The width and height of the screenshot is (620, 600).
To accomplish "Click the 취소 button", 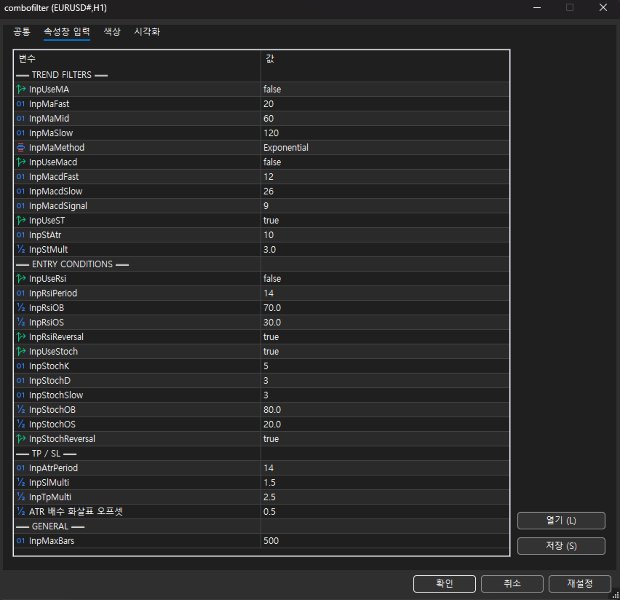I will click(x=512, y=583).
